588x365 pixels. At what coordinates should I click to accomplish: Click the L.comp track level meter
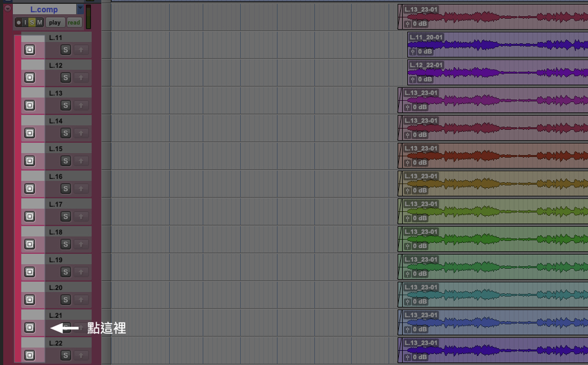click(88, 17)
